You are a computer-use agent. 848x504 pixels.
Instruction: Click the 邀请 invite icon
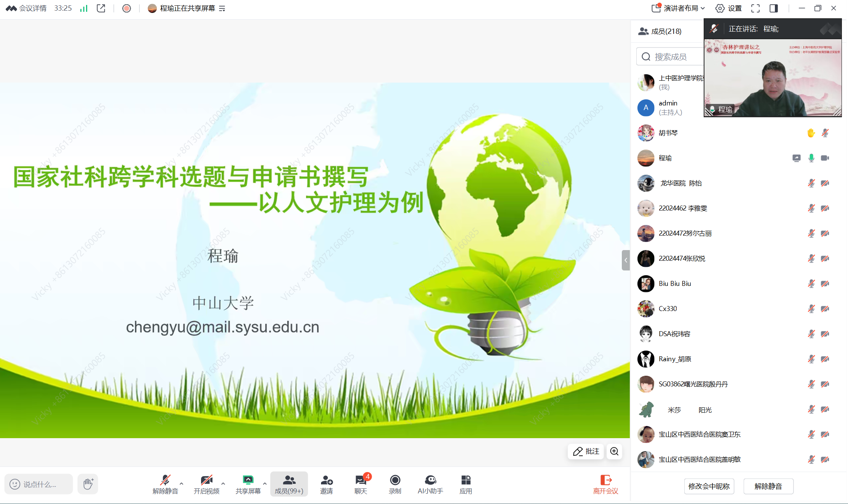pos(326,484)
